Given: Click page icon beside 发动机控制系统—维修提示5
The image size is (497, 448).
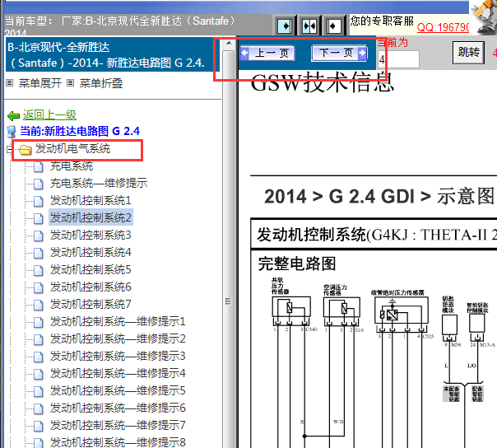Looking at the screenshot, I should (x=39, y=391).
